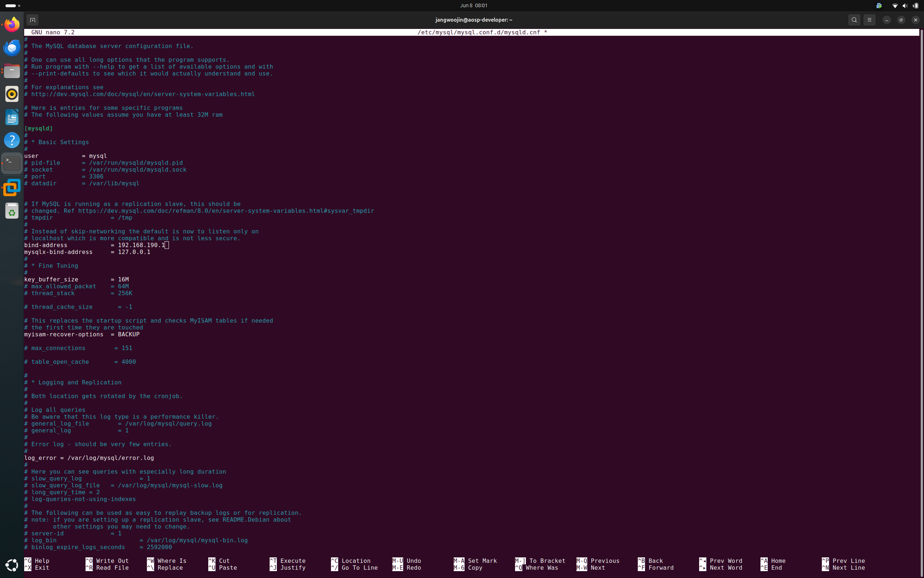This screenshot has width=924, height=578.
Task: Click the thread_cache_size -1 comment
Action: coord(78,307)
